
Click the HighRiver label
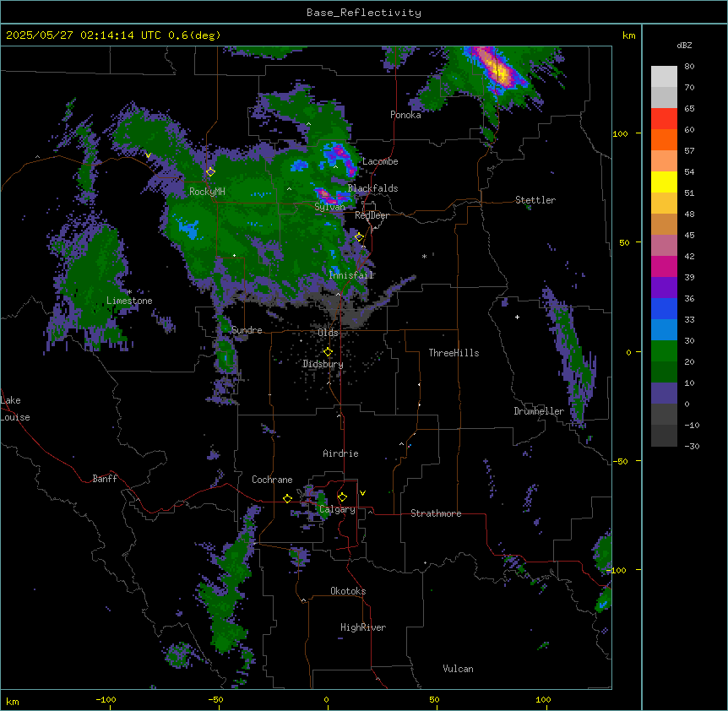click(363, 627)
